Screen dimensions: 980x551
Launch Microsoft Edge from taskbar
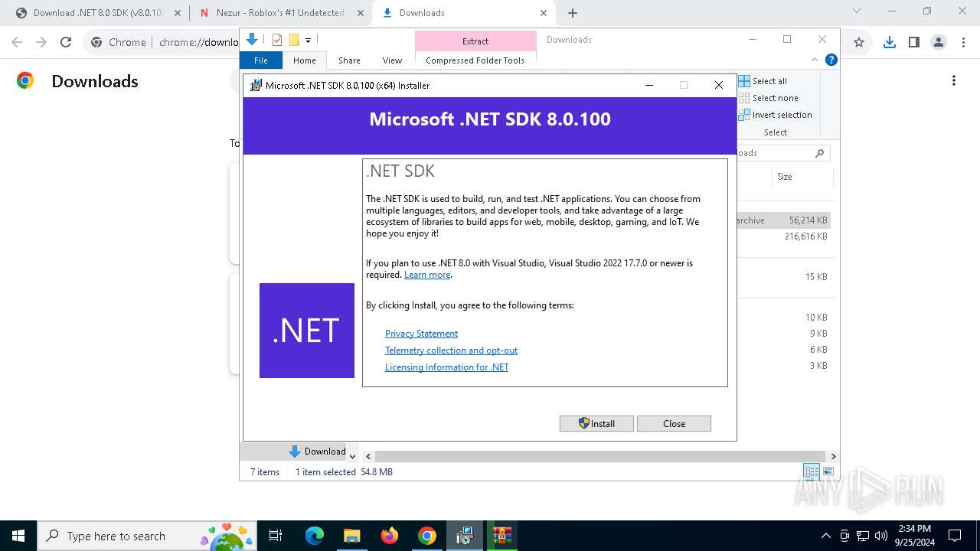315,536
